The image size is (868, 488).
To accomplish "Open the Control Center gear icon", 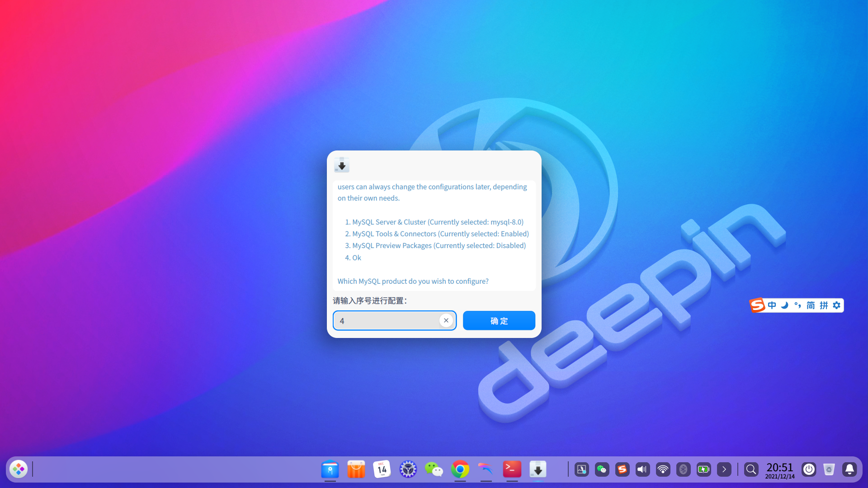I will point(408,469).
